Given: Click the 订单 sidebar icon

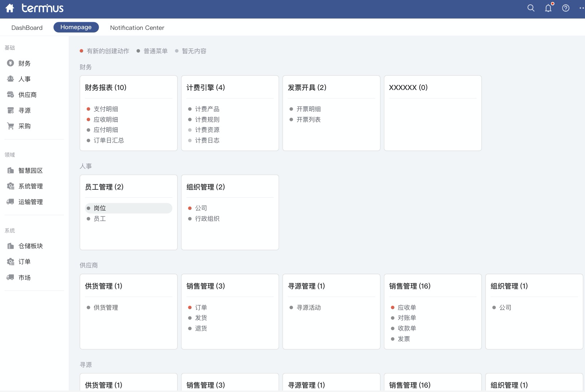Looking at the screenshot, I should 11,262.
